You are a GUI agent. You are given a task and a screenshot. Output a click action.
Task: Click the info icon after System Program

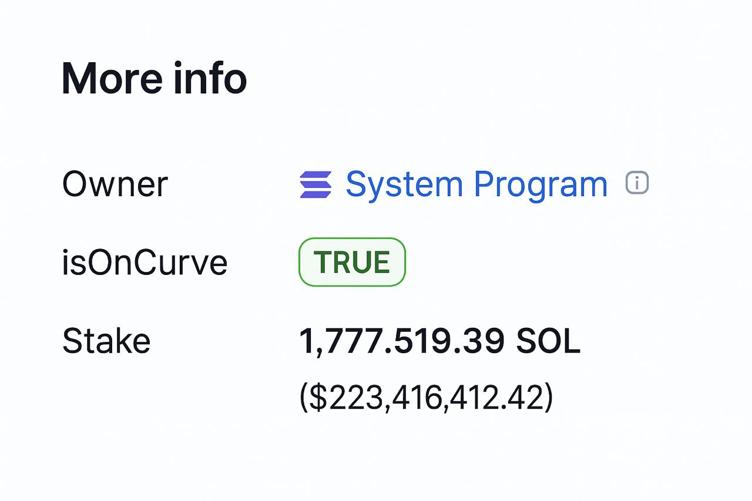[x=637, y=183]
